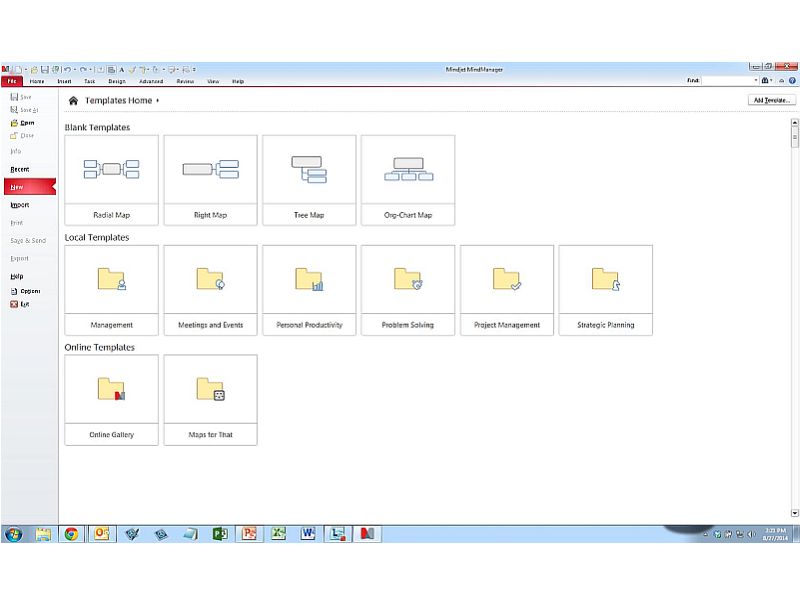This screenshot has height=600, width=800.
Task: Choose the Right Map blank template
Action: point(210,180)
